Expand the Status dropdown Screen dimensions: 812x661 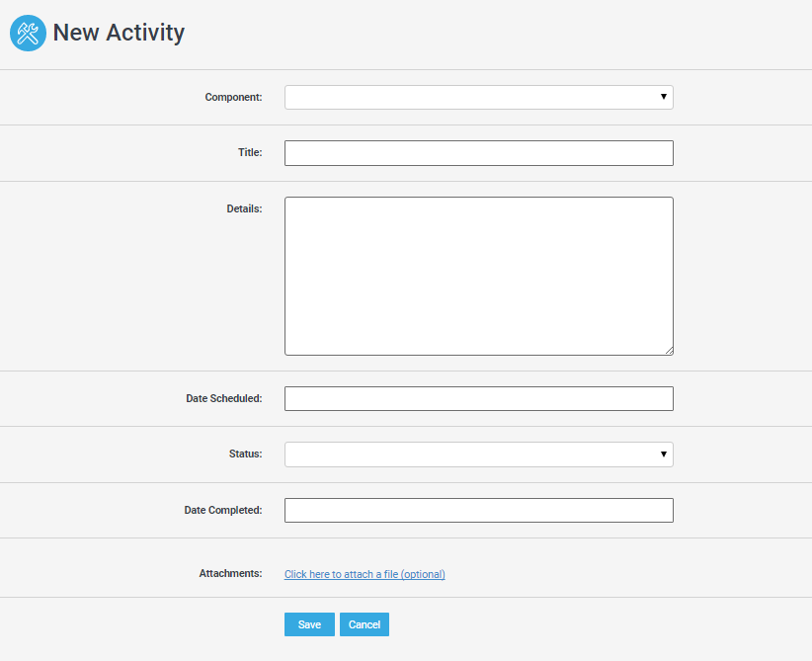pos(478,454)
